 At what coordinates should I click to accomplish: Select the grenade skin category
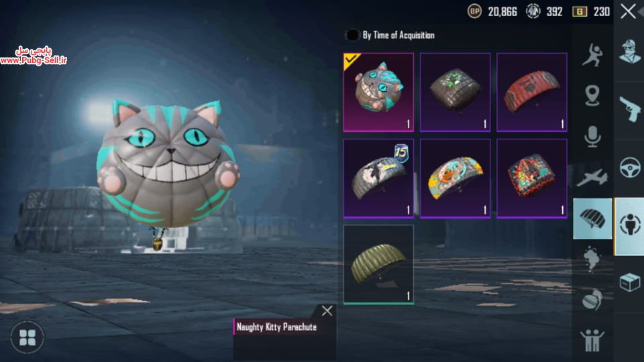[592, 299]
